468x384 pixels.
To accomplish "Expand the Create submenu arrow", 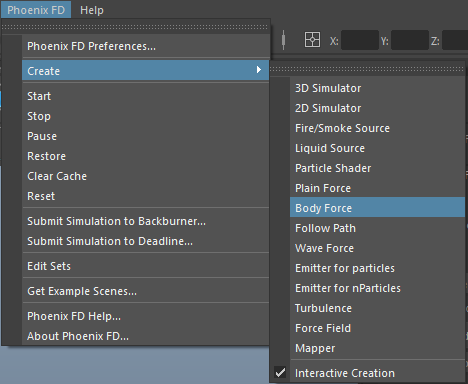I will (259, 70).
